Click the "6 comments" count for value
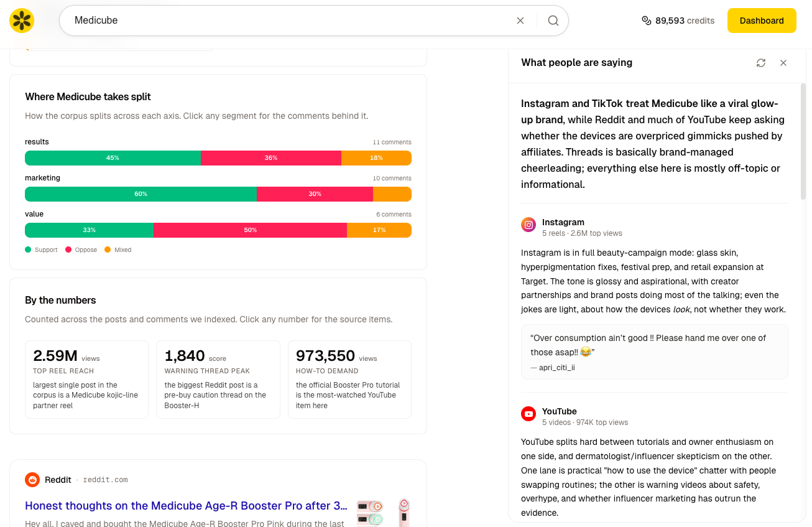 (x=394, y=215)
